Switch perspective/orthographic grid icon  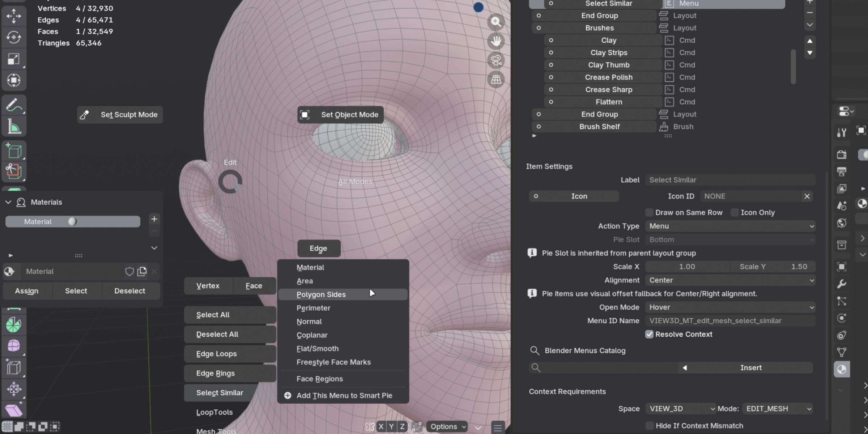click(496, 80)
